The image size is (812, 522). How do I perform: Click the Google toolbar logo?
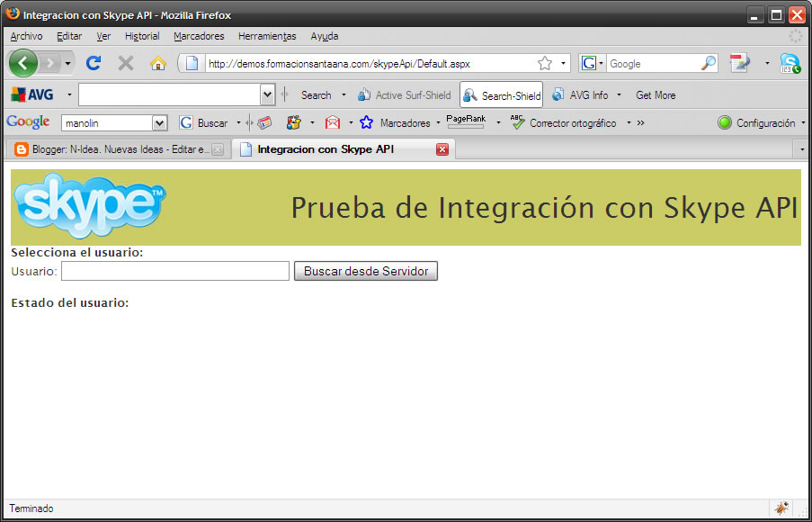(28, 122)
